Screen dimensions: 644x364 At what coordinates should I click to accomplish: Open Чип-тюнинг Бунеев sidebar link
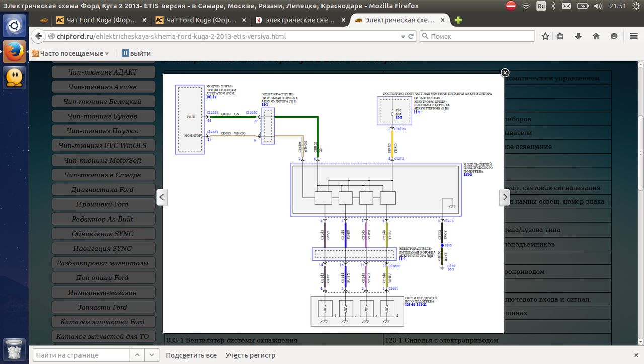pos(103,116)
